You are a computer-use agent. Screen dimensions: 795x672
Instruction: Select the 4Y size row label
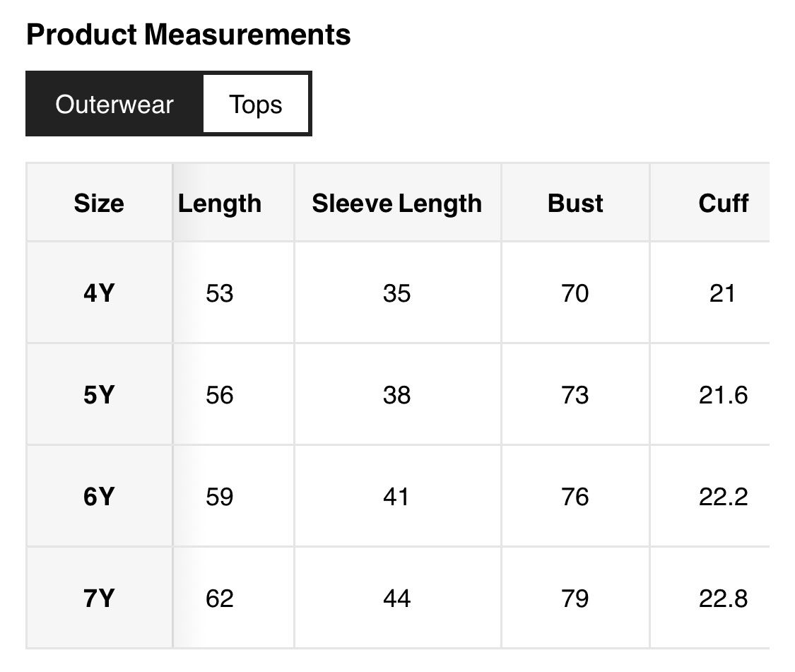[99, 293]
